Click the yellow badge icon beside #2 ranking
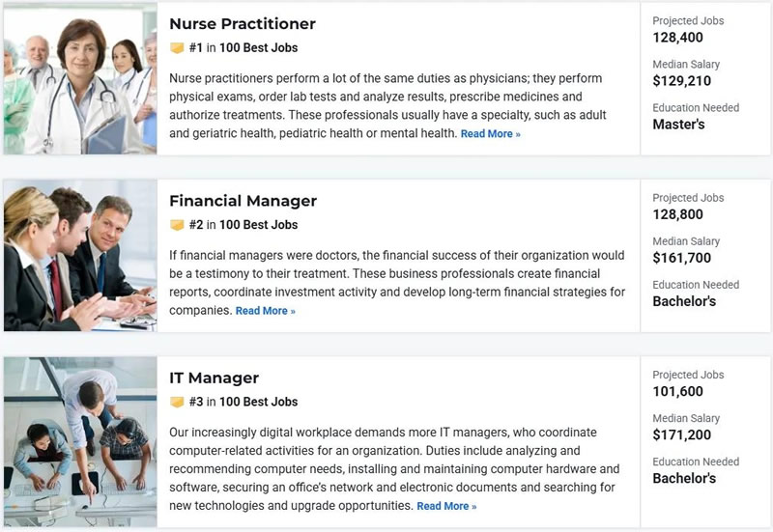The height and width of the screenshot is (532, 773). click(x=177, y=225)
